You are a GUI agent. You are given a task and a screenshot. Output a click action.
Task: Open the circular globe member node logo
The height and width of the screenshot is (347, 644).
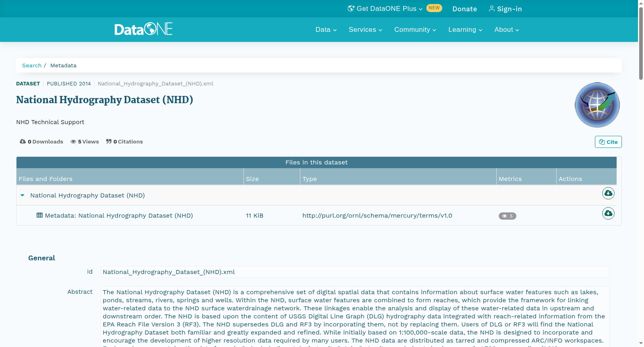[597, 105]
